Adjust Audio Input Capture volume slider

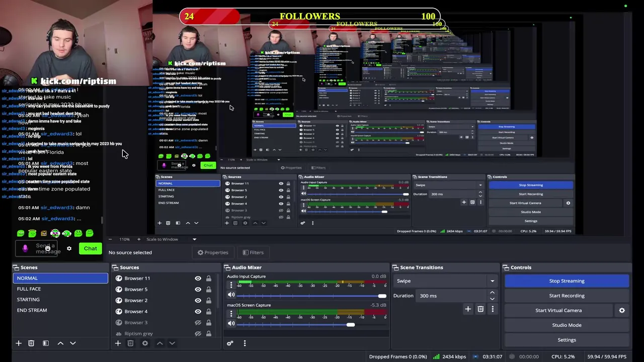382,296
